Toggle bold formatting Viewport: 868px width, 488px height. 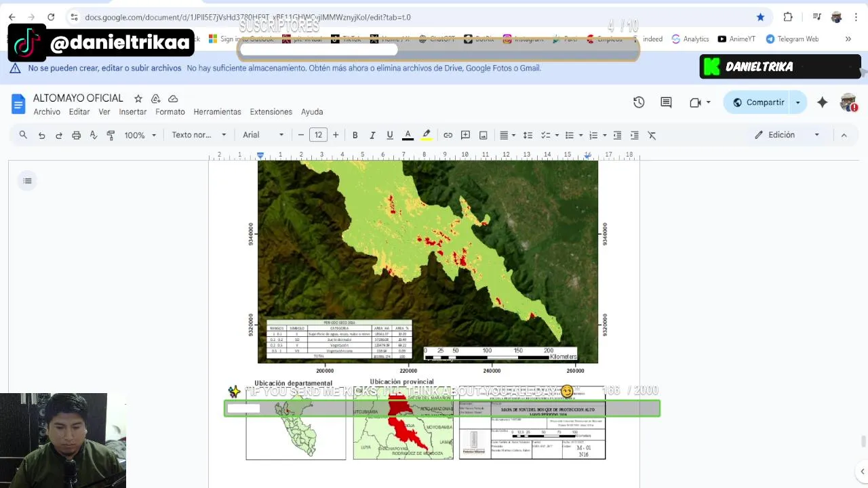click(355, 135)
